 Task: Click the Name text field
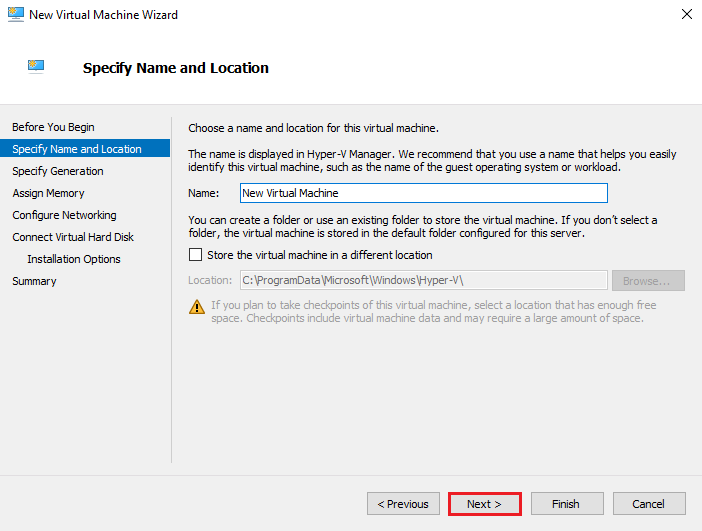point(423,193)
